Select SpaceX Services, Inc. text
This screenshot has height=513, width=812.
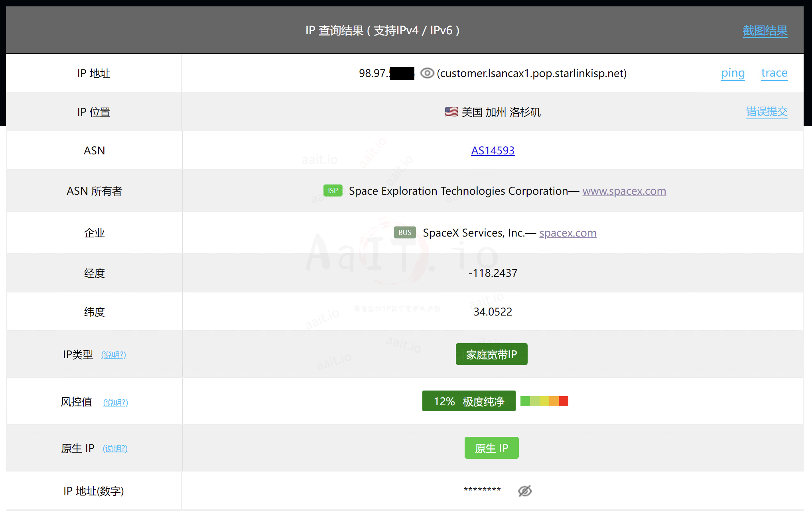(473, 233)
